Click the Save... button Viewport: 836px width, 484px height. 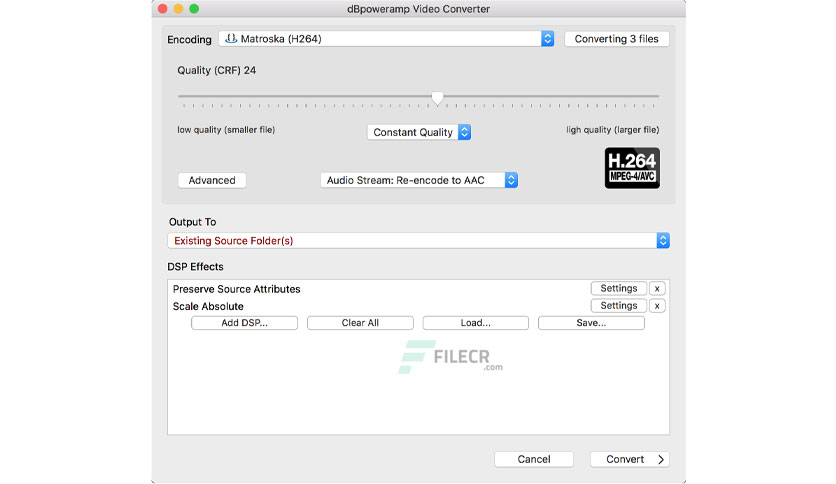pos(591,323)
